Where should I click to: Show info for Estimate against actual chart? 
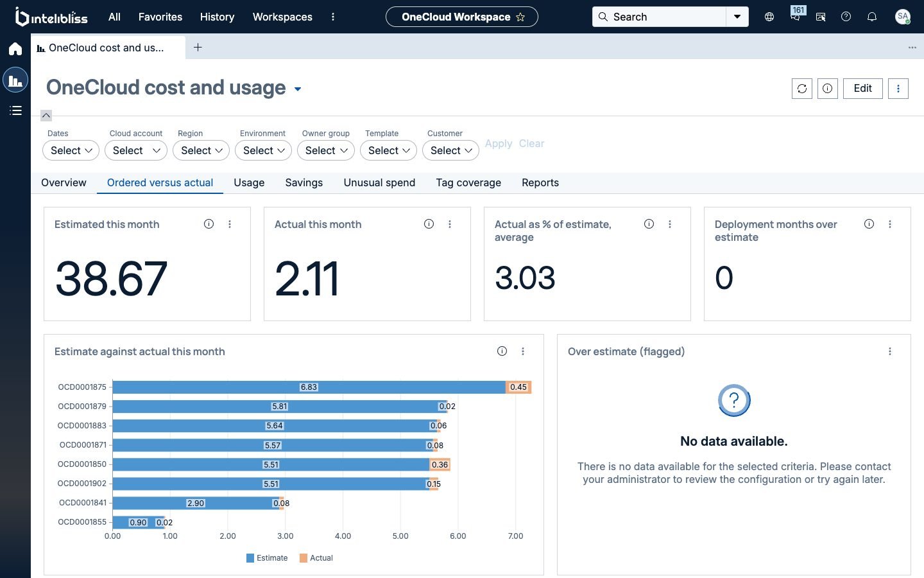point(502,351)
